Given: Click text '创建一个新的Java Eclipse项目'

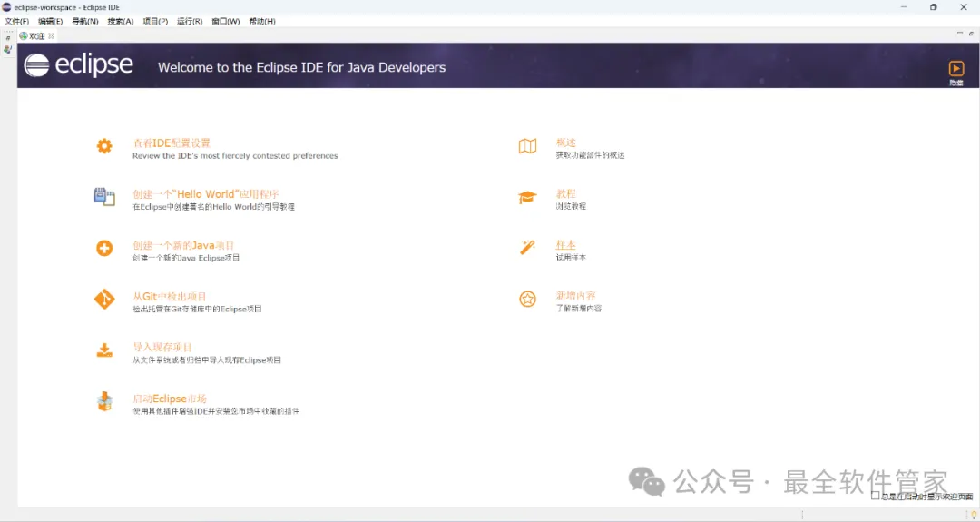Looking at the screenshot, I should (186, 258).
